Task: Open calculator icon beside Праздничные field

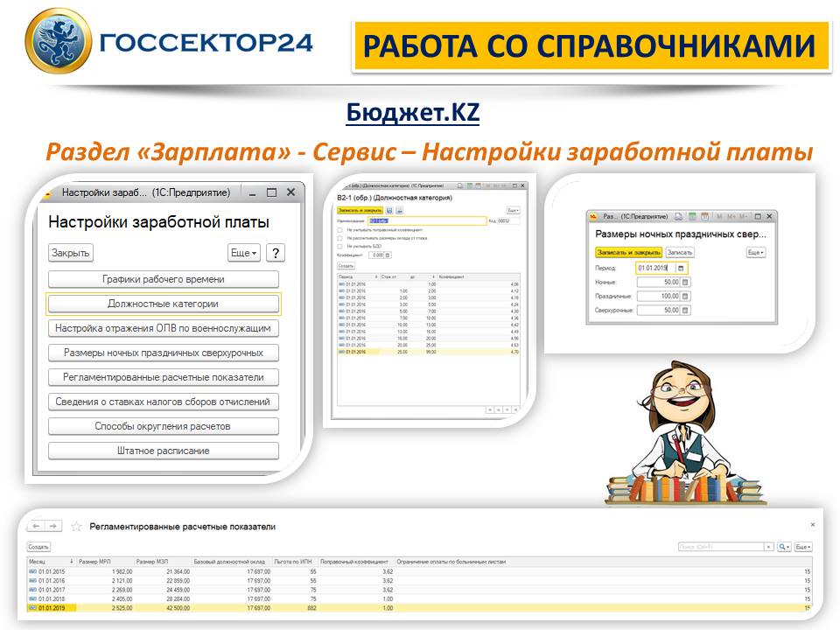Action: 686,297
